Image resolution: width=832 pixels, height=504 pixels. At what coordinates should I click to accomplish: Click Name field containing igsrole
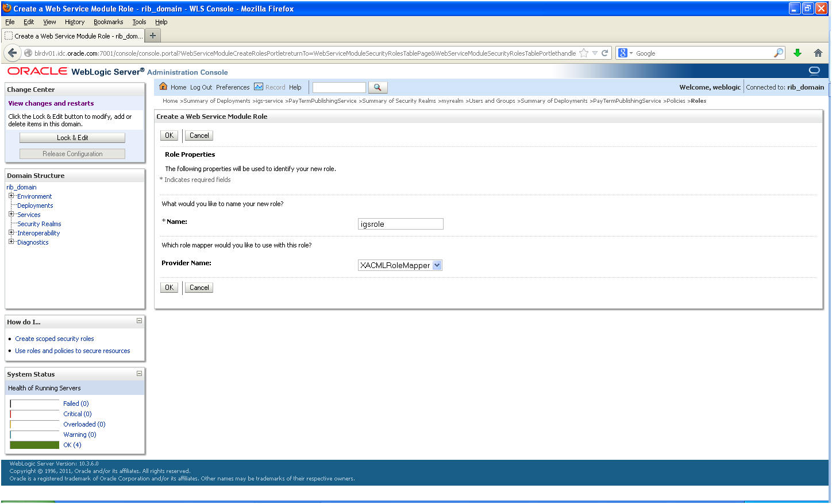tap(400, 224)
